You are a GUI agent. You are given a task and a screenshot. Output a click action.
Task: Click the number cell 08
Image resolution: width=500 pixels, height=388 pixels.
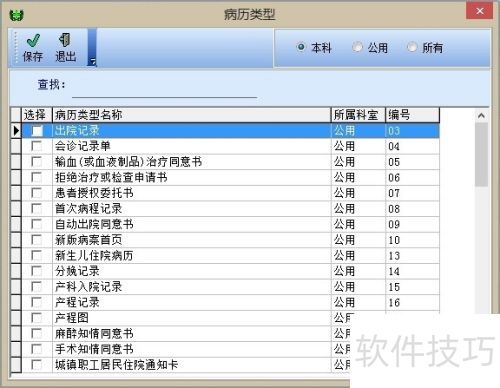[413, 209]
